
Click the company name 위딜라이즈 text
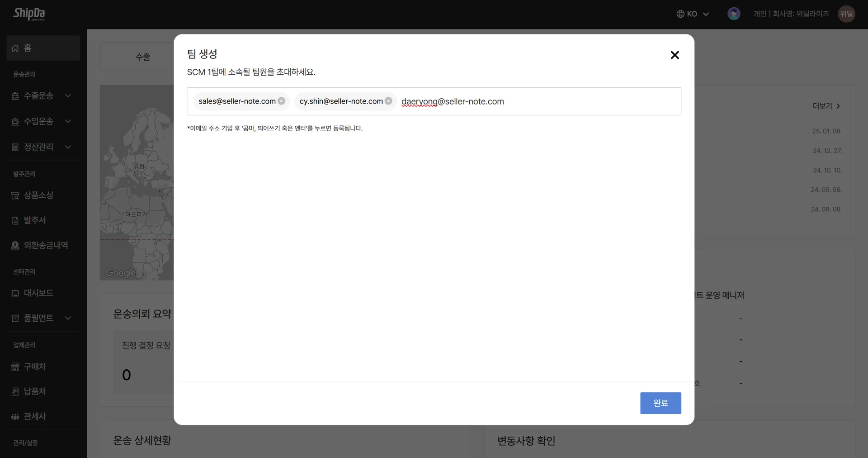[x=812, y=14]
